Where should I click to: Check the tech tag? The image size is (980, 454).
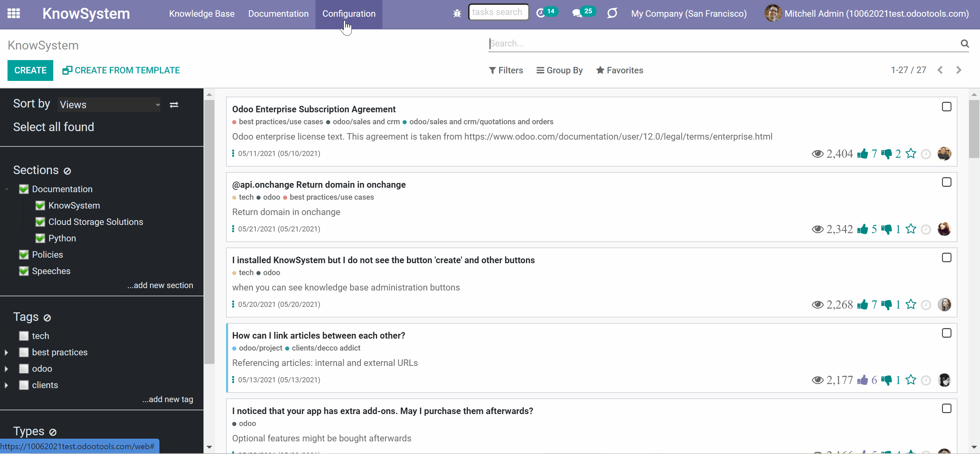[x=24, y=336]
